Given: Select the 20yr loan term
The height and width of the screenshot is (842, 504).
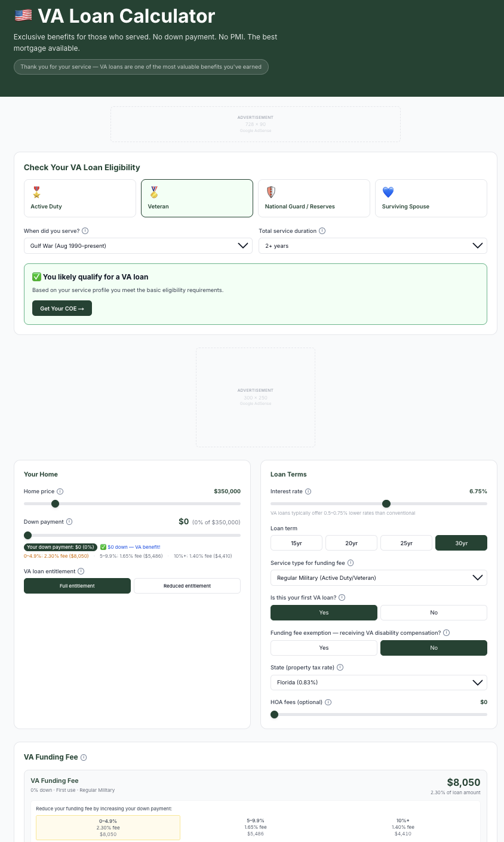Looking at the screenshot, I should point(351,543).
